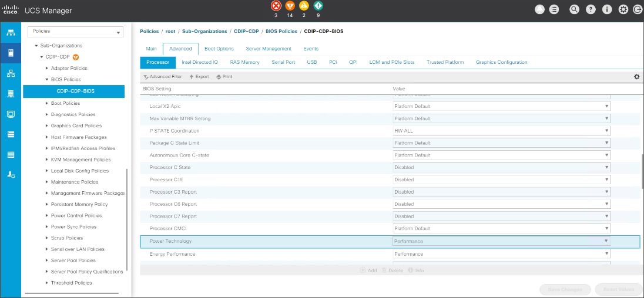Image resolution: width=644 pixels, height=298 pixels.
Task: Open LOM and PCIe Slots subtab
Action: pyautogui.click(x=392, y=62)
